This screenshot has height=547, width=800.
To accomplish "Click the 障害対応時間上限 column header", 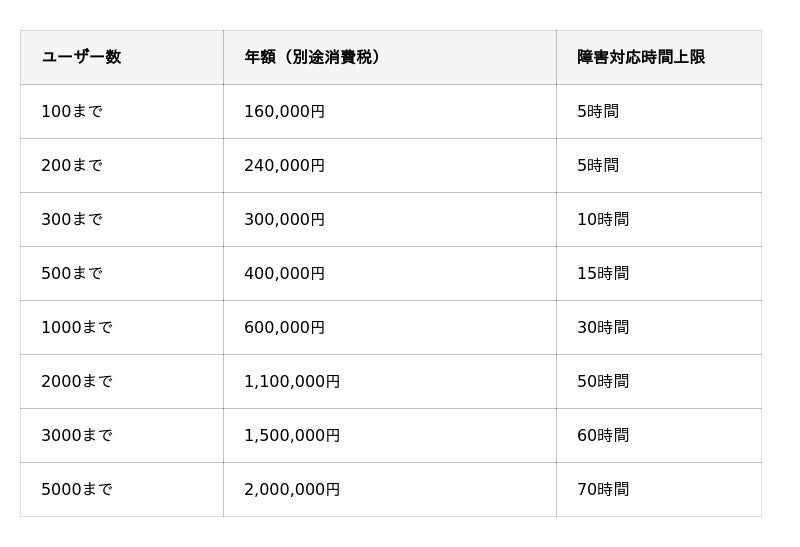I will (641, 57).
